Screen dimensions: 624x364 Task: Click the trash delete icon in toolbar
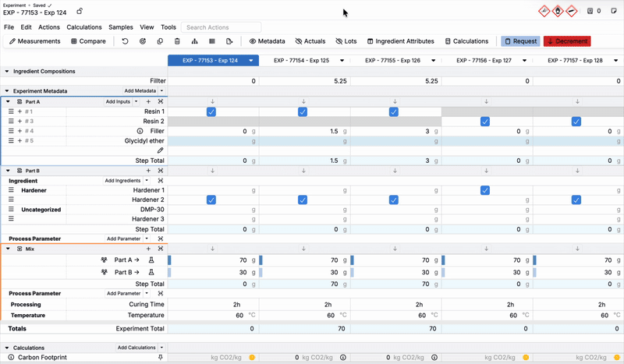click(x=177, y=41)
